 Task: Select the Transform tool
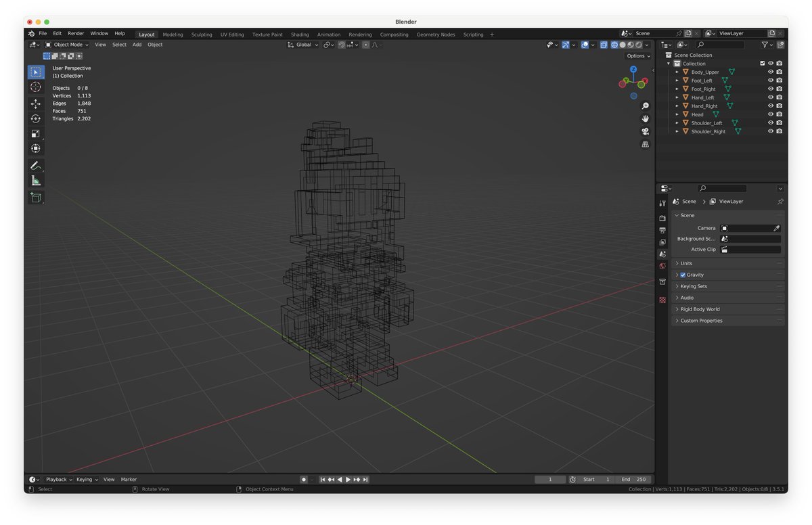[36, 148]
